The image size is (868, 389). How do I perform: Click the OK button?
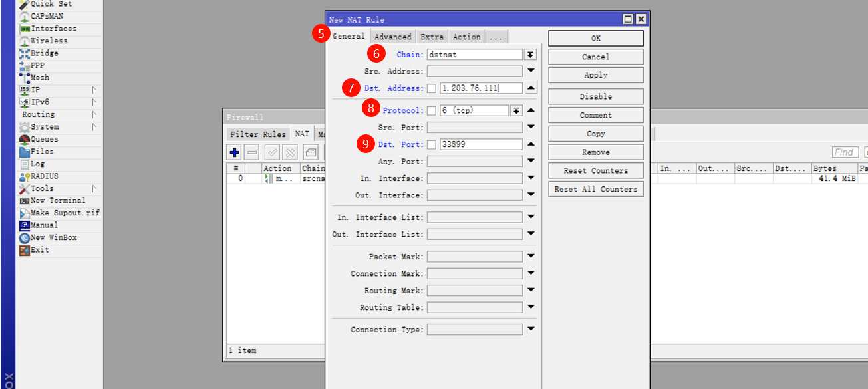tap(596, 38)
